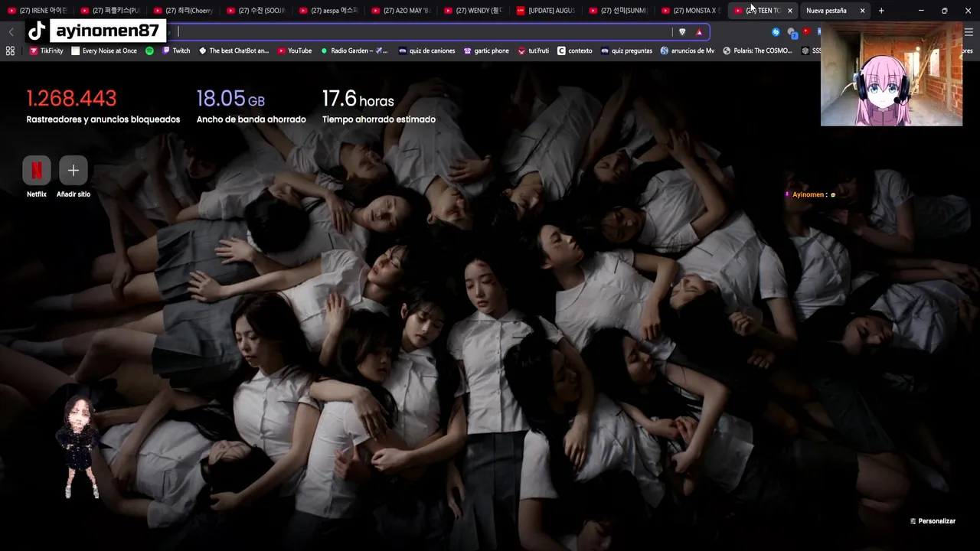The height and width of the screenshot is (551, 980).
Task: Open Polaris: The COSMO... bookmark
Action: tap(758, 51)
